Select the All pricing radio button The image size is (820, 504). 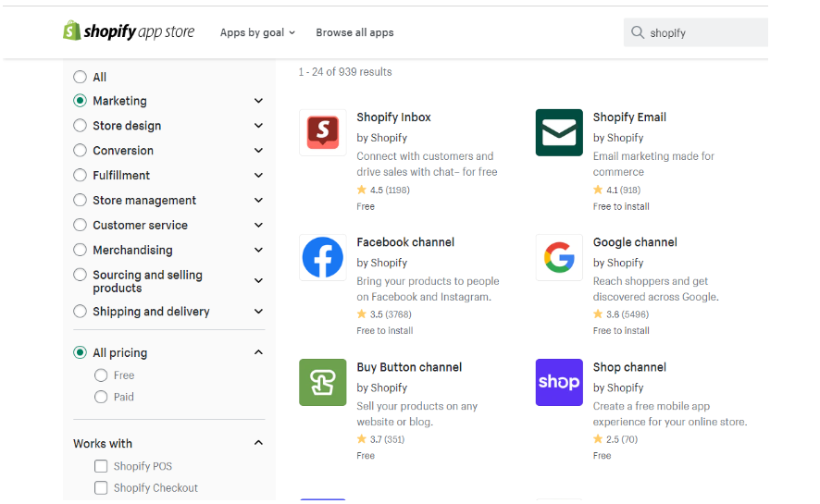[80, 352]
